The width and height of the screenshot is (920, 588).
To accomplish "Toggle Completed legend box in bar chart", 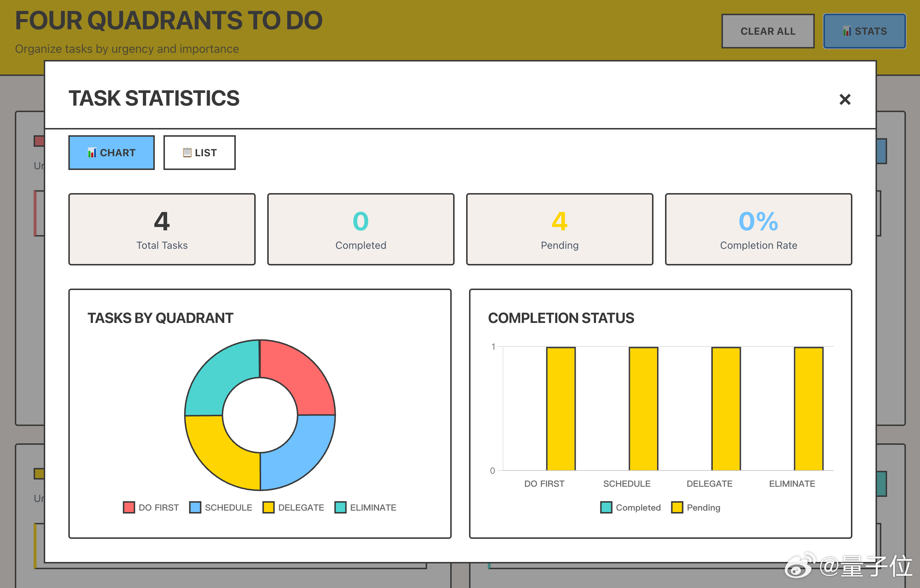I will click(x=606, y=507).
